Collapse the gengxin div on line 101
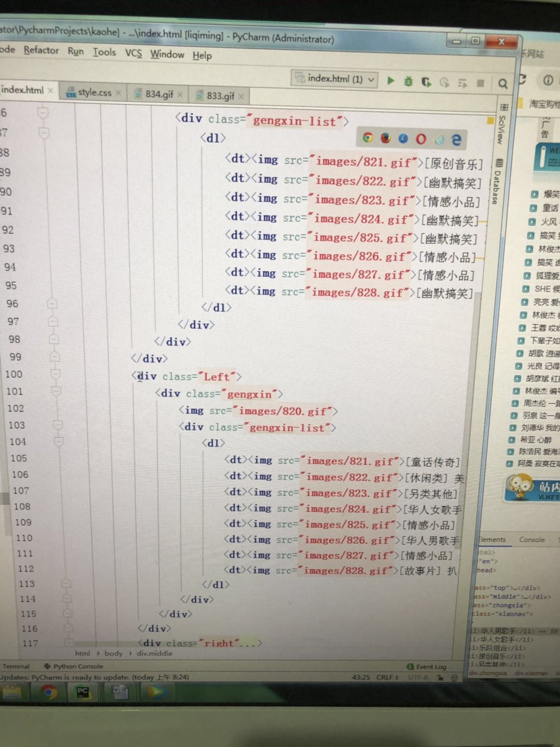 (57, 391)
